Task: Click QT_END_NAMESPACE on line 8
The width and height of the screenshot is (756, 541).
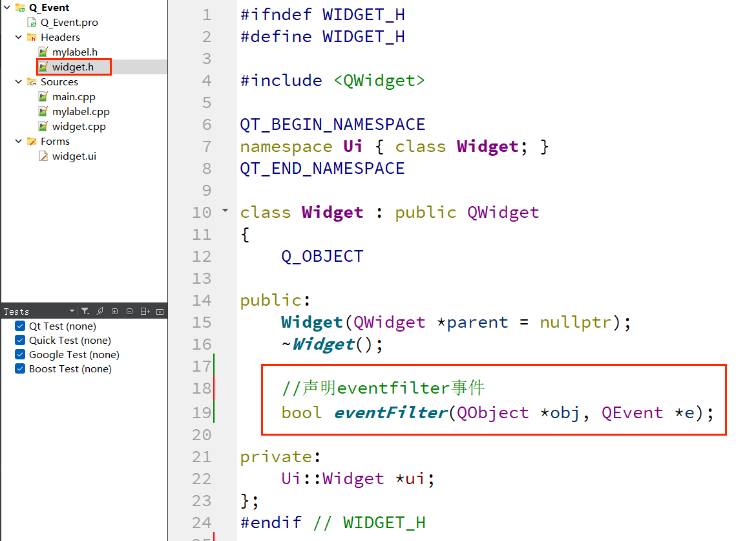Action: [x=322, y=168]
